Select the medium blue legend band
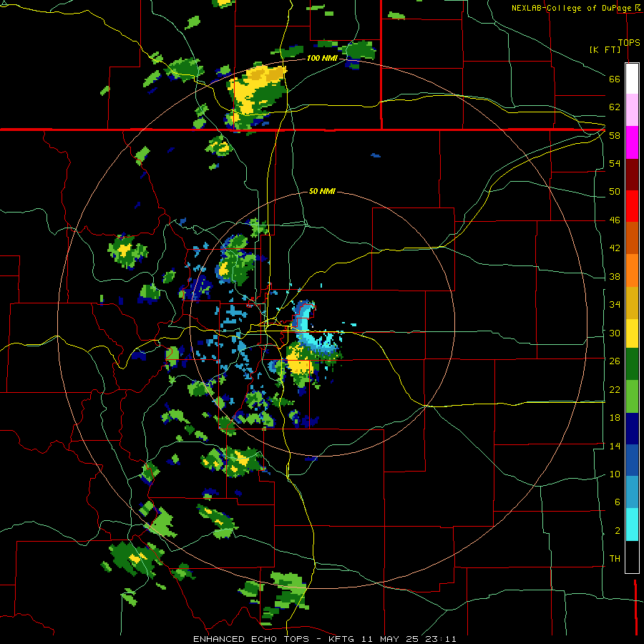This screenshot has height=644, width=644. pyautogui.click(x=632, y=460)
